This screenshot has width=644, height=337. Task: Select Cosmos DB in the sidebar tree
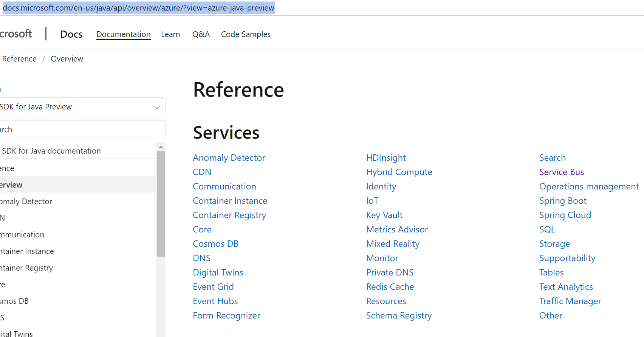coord(14,301)
